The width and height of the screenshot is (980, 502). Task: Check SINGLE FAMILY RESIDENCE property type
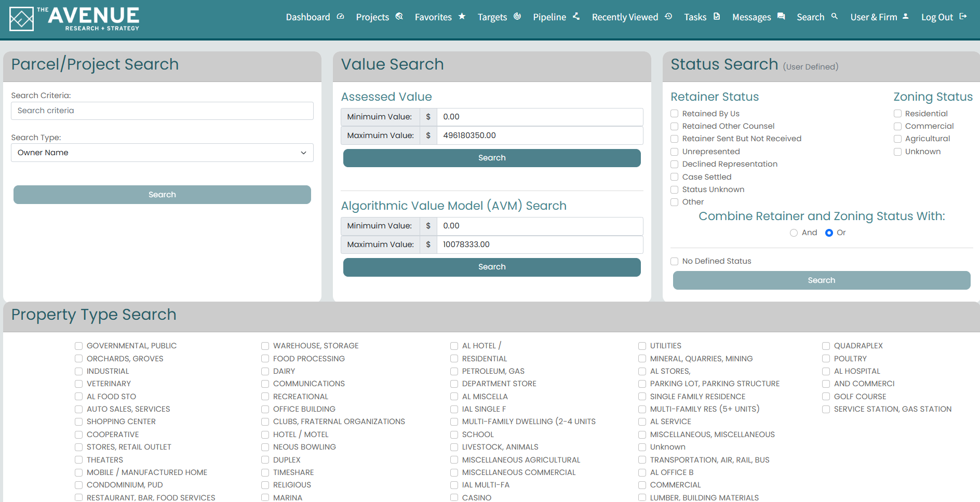coord(642,397)
